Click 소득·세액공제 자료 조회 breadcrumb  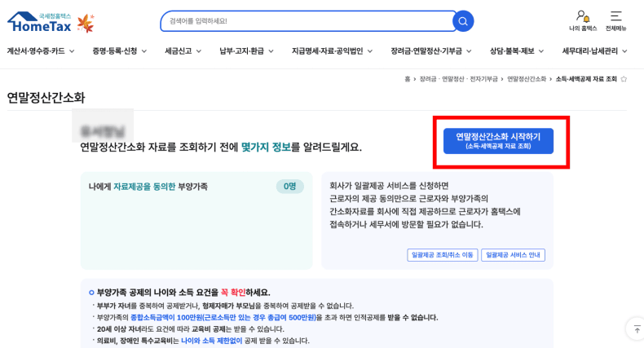(x=586, y=79)
